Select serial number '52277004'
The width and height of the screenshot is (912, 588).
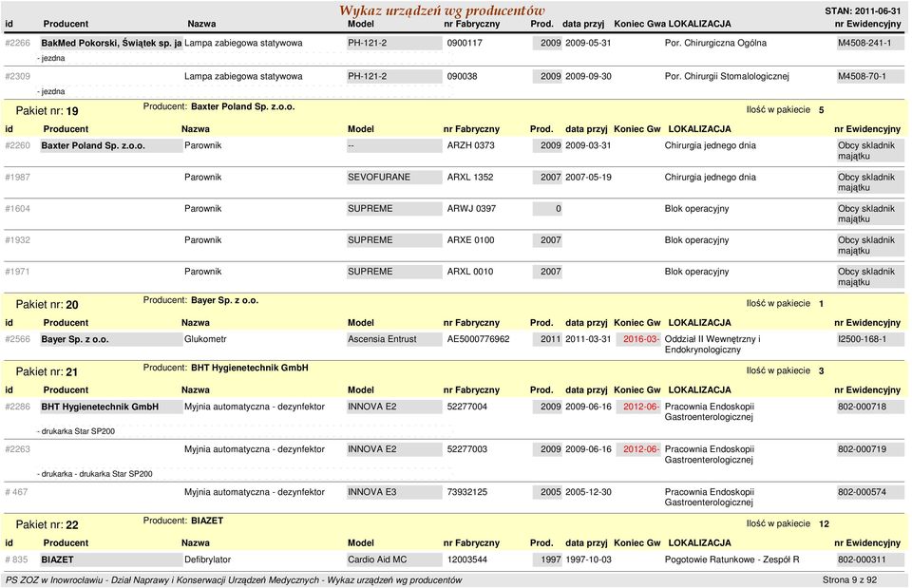point(466,407)
